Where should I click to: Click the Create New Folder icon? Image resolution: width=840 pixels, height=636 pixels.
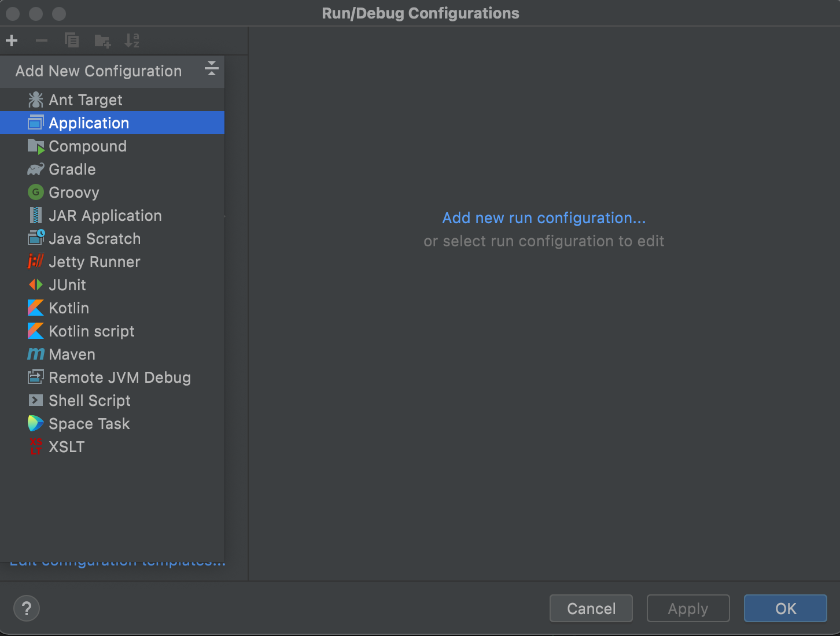(102, 40)
